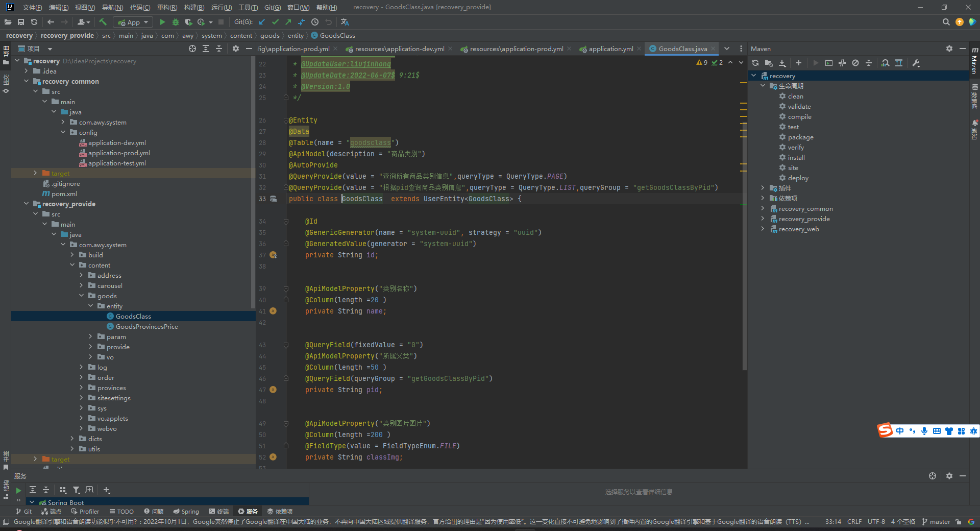Reload all Maven projects

click(755, 63)
